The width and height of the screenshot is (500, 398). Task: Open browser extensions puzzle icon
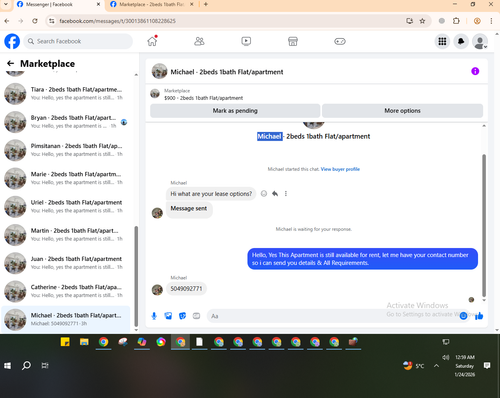(456, 21)
